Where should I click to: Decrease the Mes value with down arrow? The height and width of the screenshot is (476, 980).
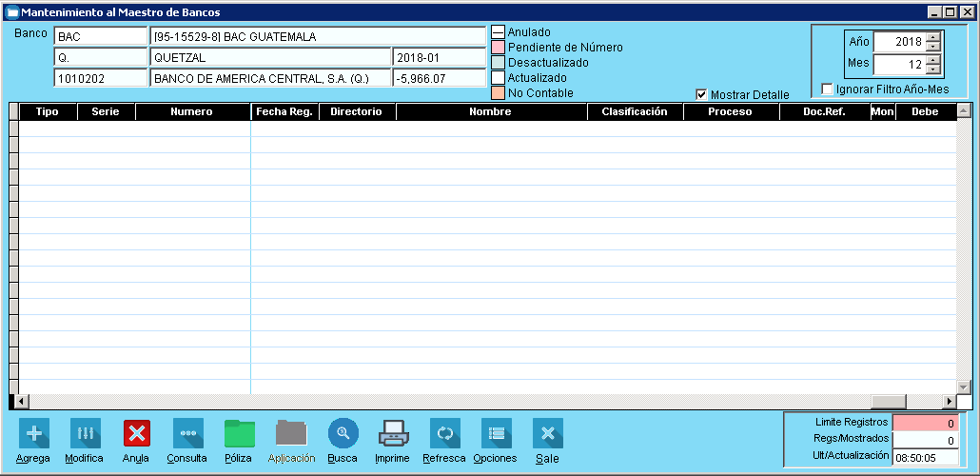point(932,69)
